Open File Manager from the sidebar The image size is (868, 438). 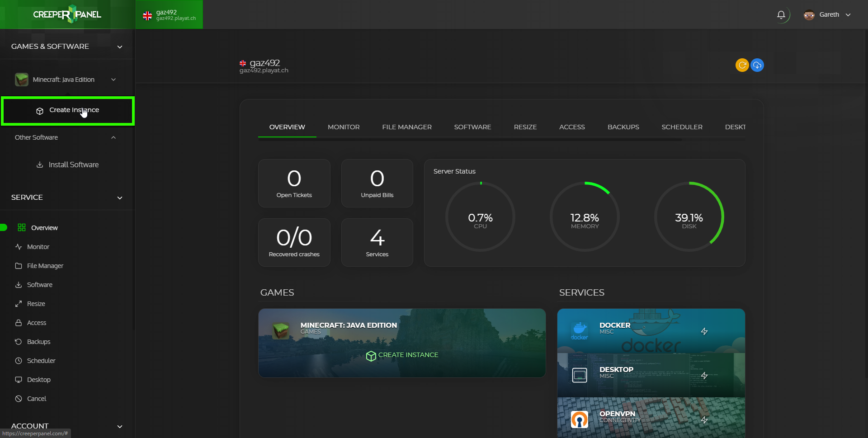pos(45,266)
